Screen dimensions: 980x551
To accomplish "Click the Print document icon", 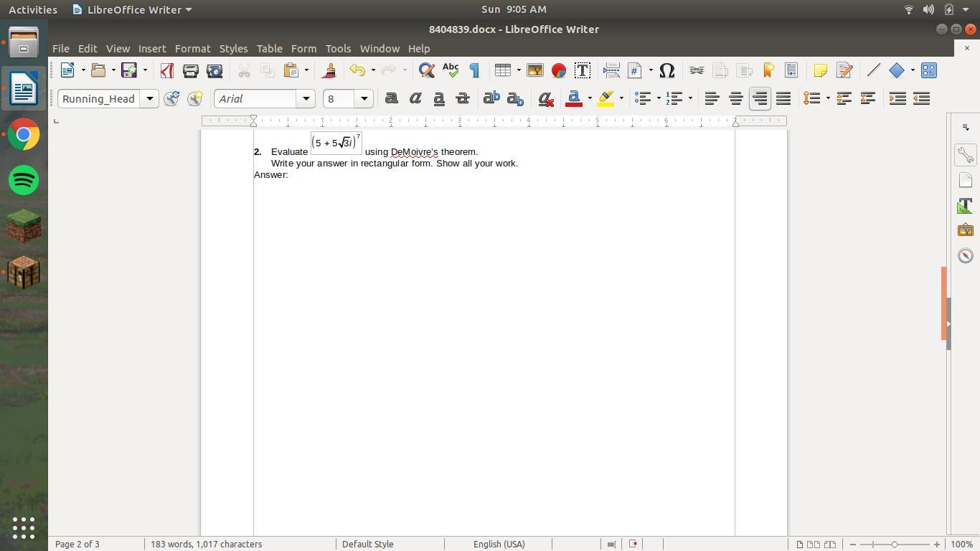I will (191, 70).
